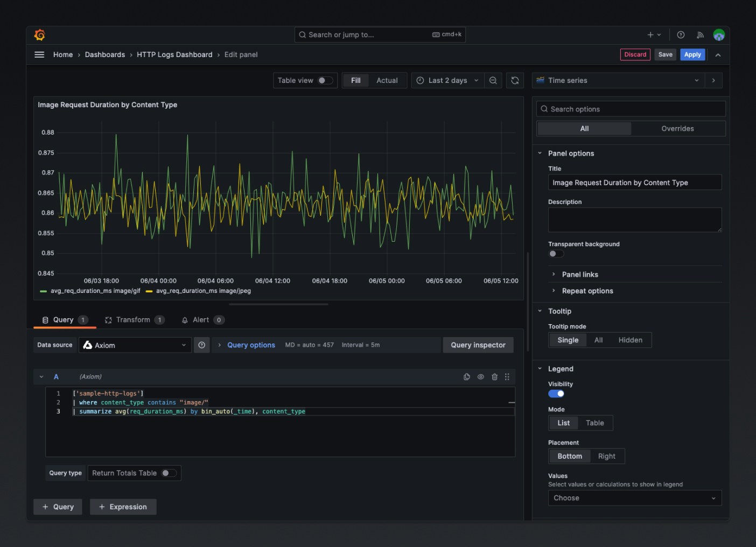Duplicate query A with copy icon
This screenshot has height=547, width=756.
(467, 377)
